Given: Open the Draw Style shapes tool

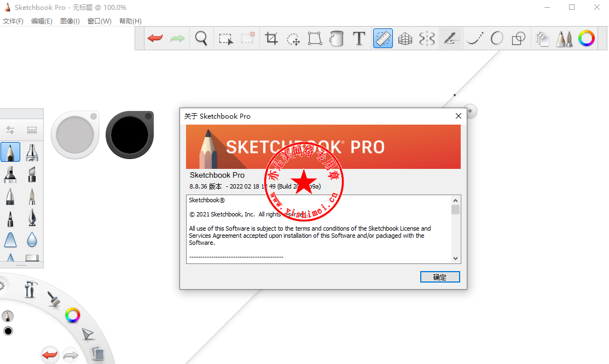Looking at the screenshot, I should [x=519, y=38].
